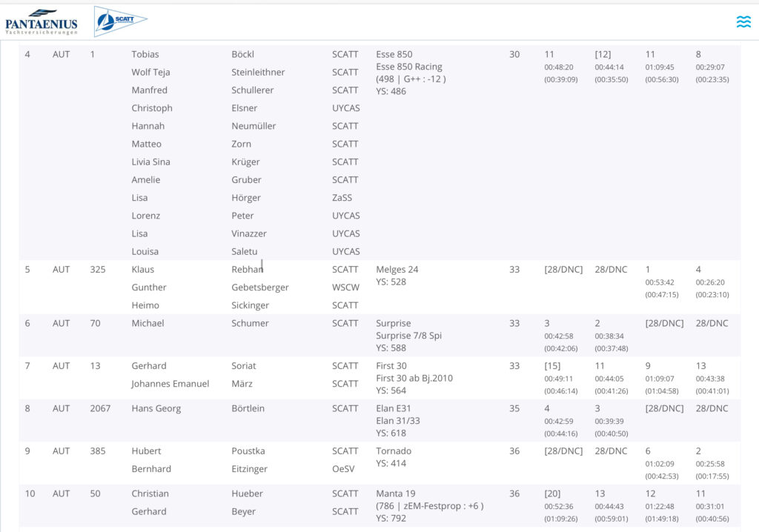Open the wave menu icon
Image resolution: width=759 pixels, height=532 pixels.
pos(743,21)
